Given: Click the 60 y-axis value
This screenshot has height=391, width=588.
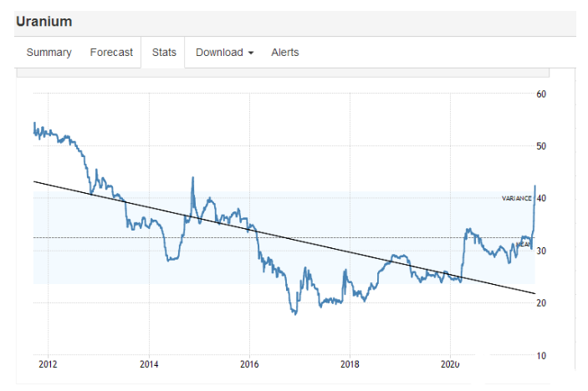Looking at the screenshot, I should coord(541,94).
